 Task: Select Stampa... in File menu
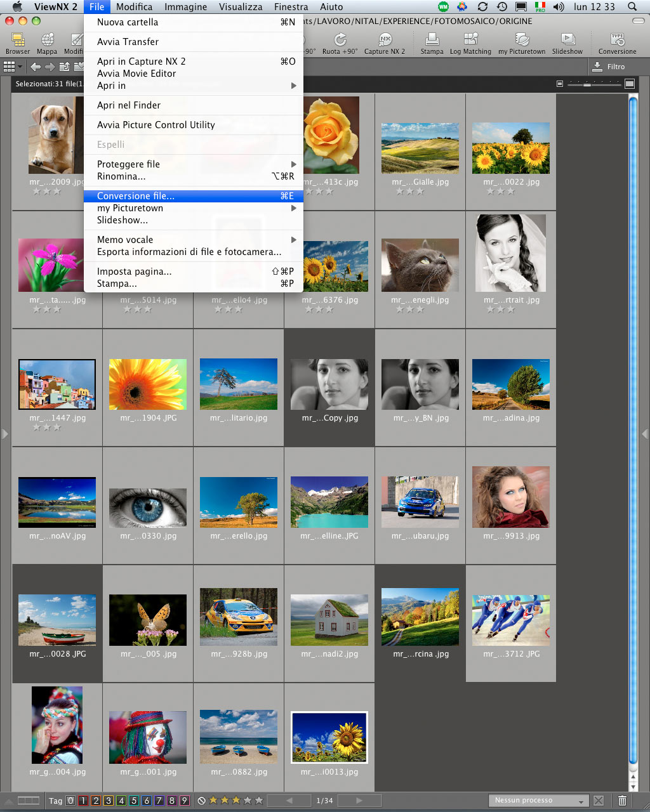click(194, 284)
